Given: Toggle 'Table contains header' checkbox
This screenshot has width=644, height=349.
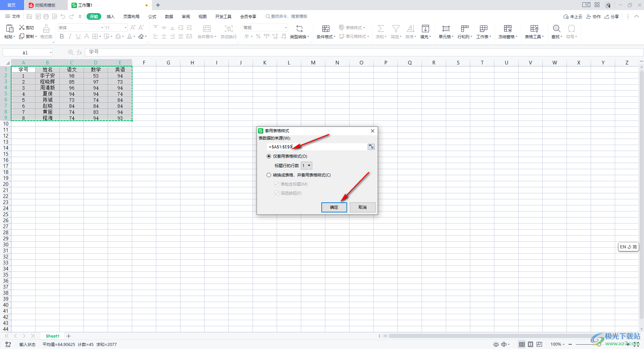Looking at the screenshot, I should pos(277,184).
